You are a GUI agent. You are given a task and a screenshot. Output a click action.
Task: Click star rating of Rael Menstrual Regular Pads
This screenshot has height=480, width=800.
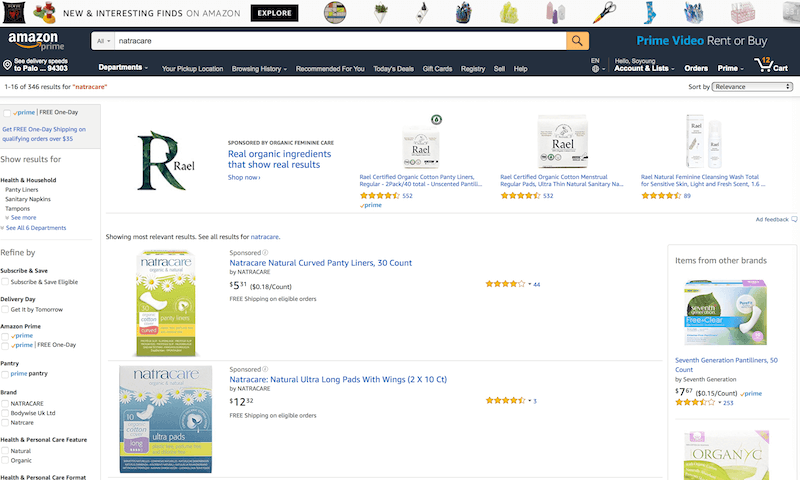(520, 196)
